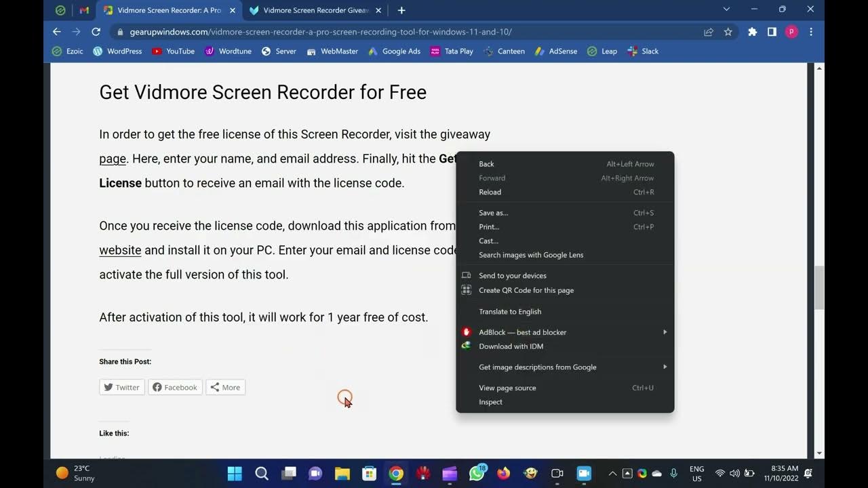Bookmark this page with star icon
Image resolution: width=868 pixels, height=488 pixels.
point(728,32)
